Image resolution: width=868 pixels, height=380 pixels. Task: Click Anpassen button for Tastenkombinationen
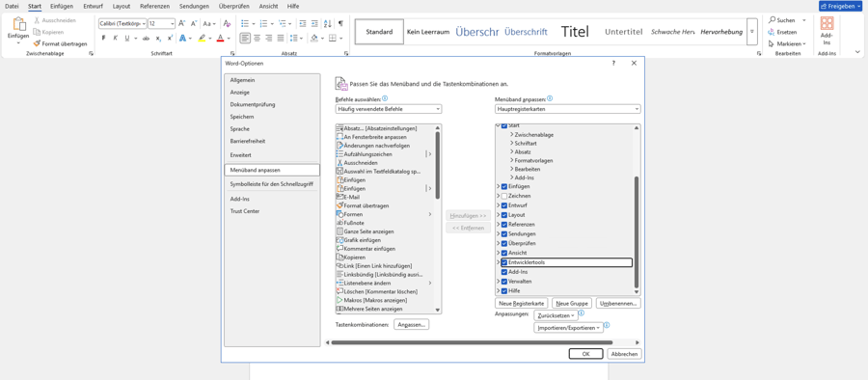pos(411,325)
